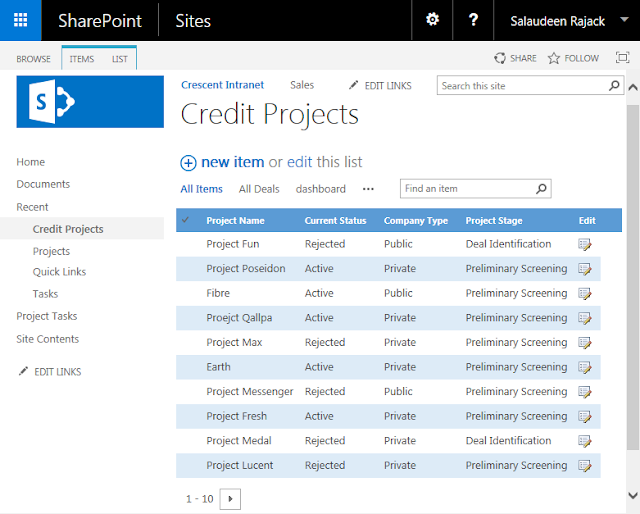Viewport: 640px width, 514px height.
Task: Open the BROWSE ribbon tab
Action: [33, 59]
